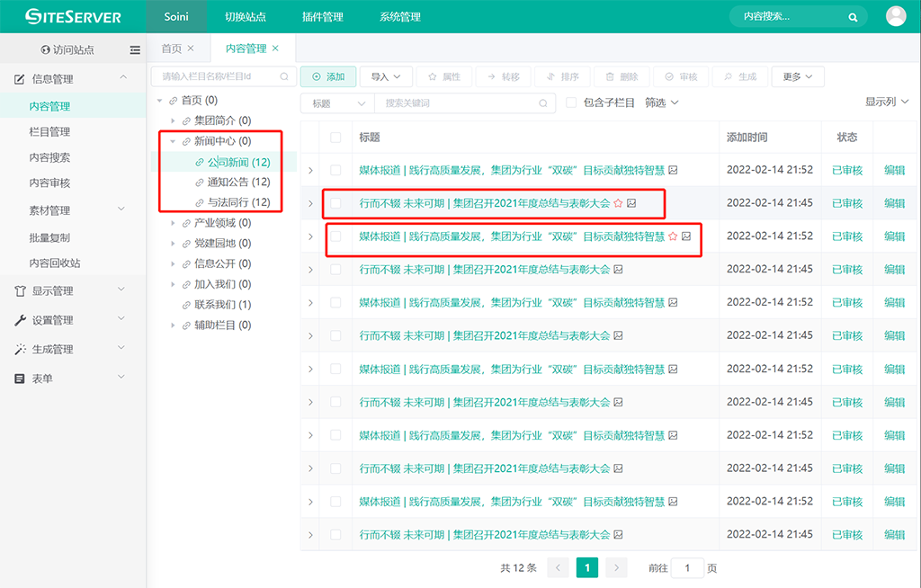
Task: Check the 包含子栏目 checkbox
Action: pyautogui.click(x=571, y=103)
